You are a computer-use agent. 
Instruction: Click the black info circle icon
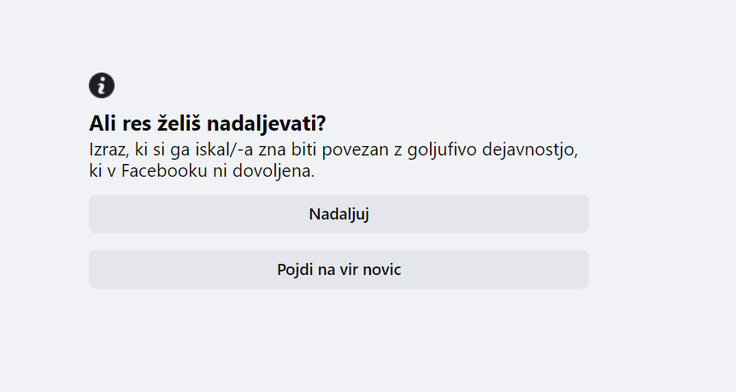tap(102, 85)
